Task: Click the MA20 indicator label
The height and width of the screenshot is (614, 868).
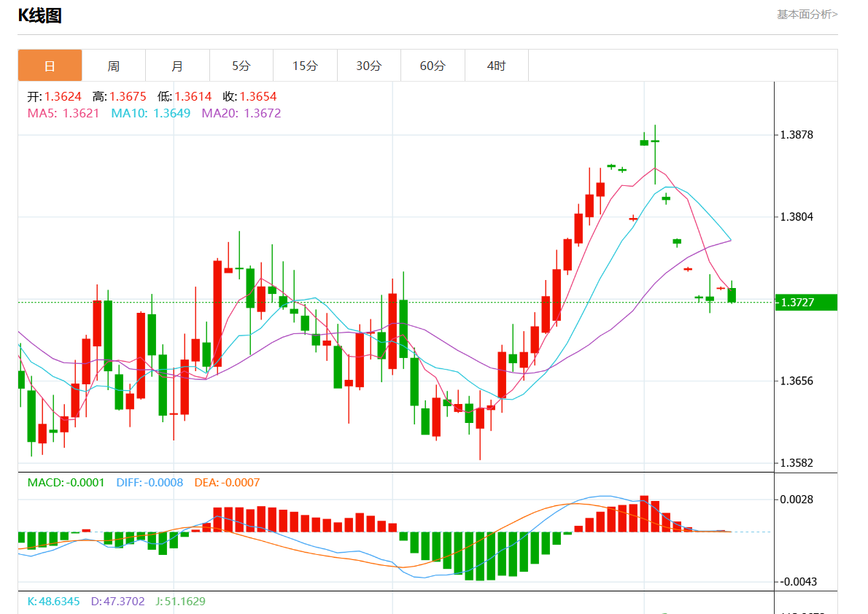Action: [x=241, y=113]
